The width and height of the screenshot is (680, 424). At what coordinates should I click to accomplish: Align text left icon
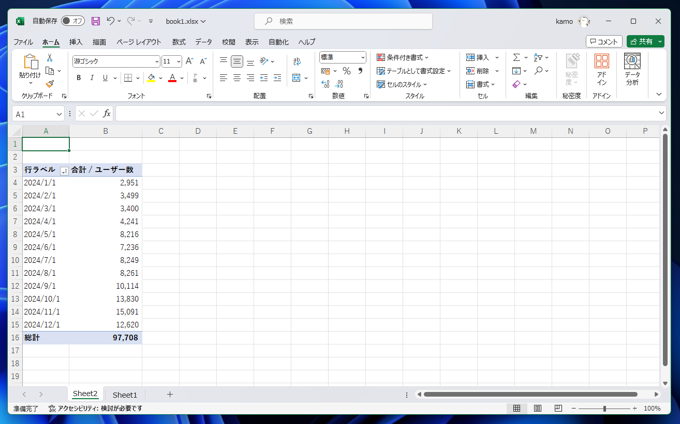tap(223, 78)
